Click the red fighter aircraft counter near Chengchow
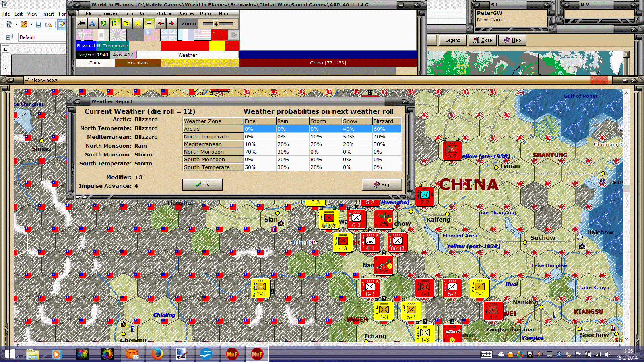This screenshot has width=644, height=362. (x=384, y=219)
